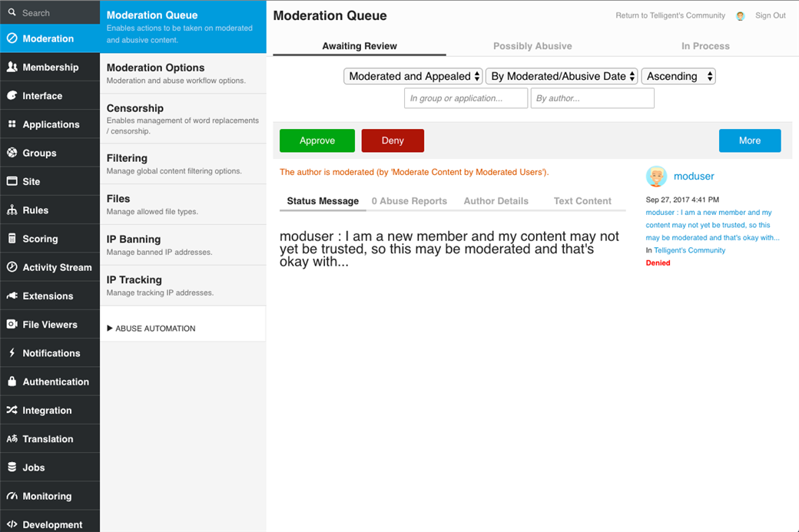
Task: Open the Return to Telligent's Community link
Action: click(670, 15)
